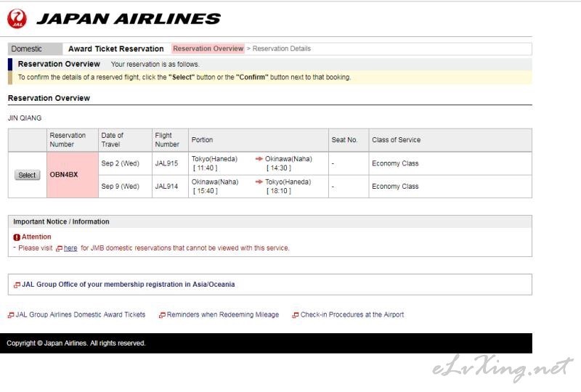
Task: Click the JAL crane logo icon
Action: (x=17, y=19)
